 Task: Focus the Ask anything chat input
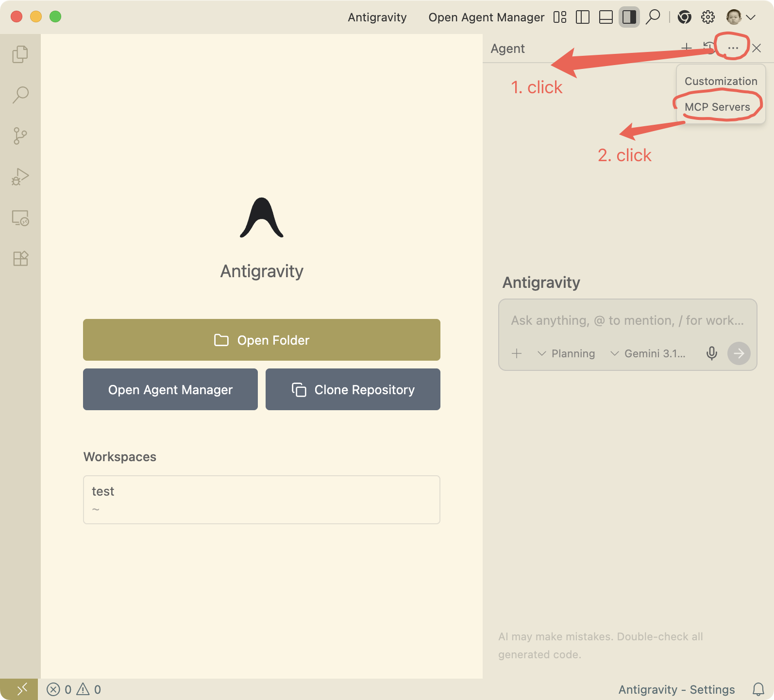(627, 320)
